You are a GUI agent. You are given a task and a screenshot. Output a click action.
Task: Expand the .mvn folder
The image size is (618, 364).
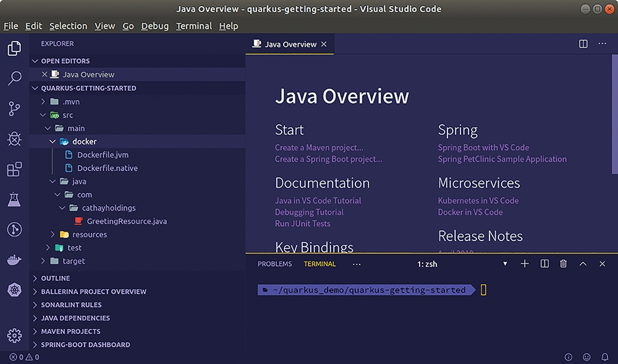(x=43, y=101)
